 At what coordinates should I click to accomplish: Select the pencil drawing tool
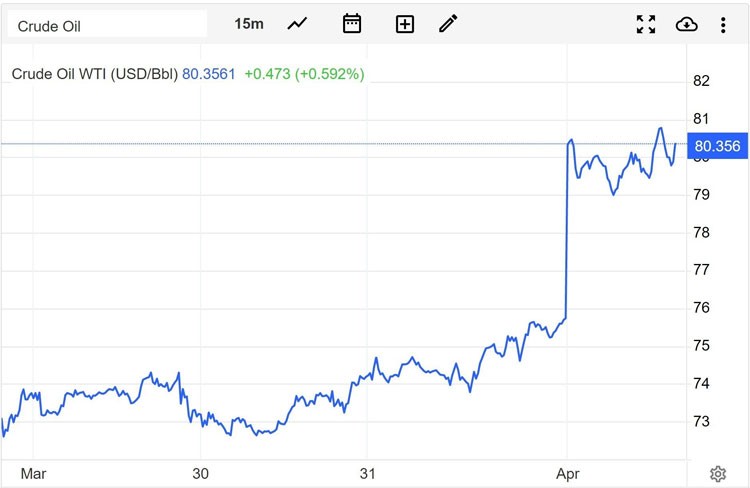coord(448,24)
